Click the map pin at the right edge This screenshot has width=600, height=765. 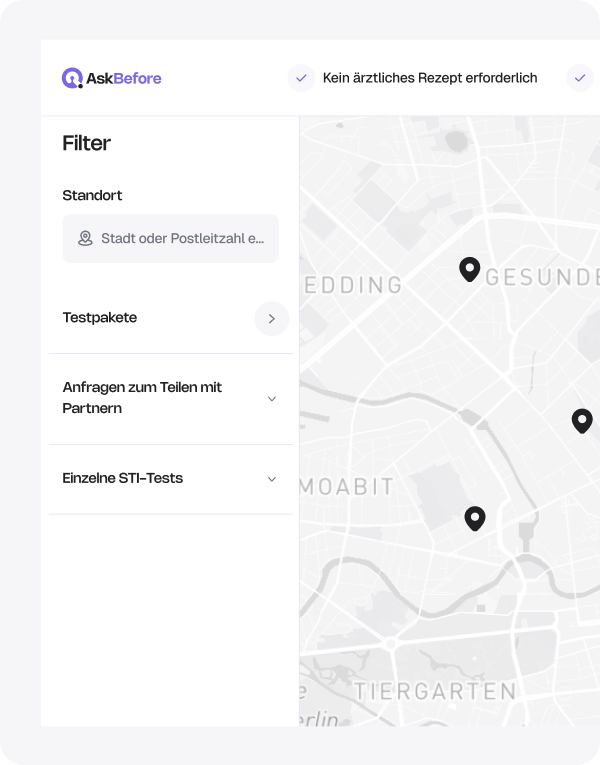pos(582,421)
